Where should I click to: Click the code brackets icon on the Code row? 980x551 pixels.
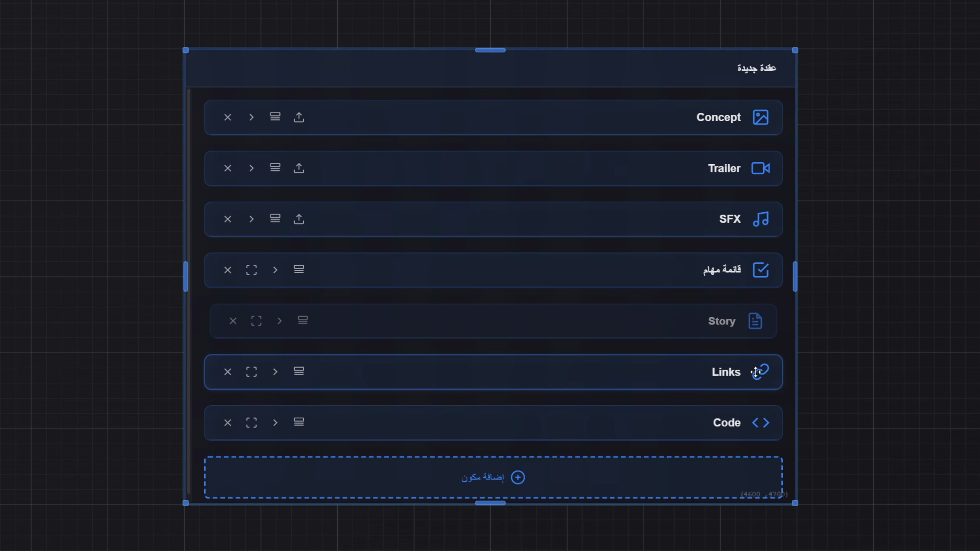(x=760, y=423)
